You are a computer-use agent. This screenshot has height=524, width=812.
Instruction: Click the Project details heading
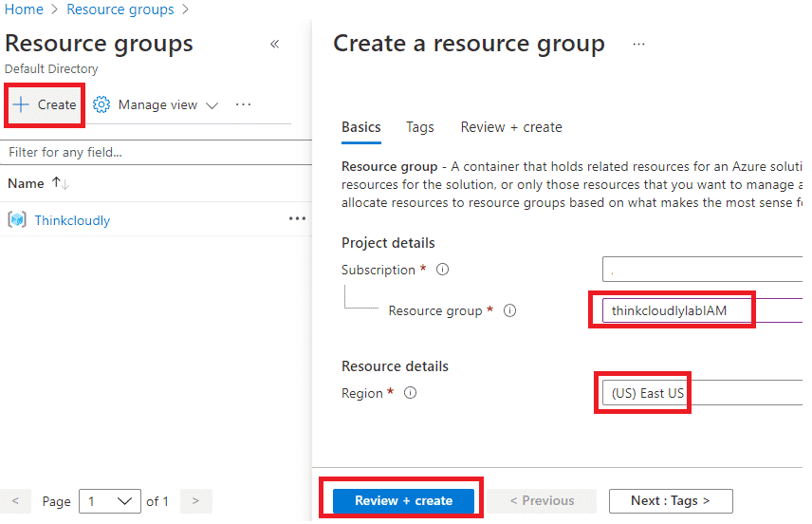(x=388, y=243)
